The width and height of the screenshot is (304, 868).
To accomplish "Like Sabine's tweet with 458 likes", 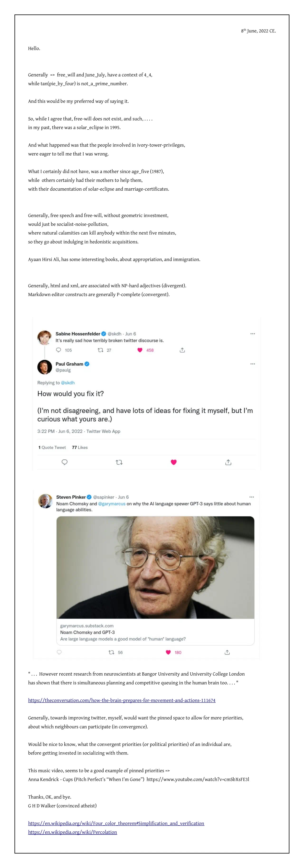I will point(140,350).
